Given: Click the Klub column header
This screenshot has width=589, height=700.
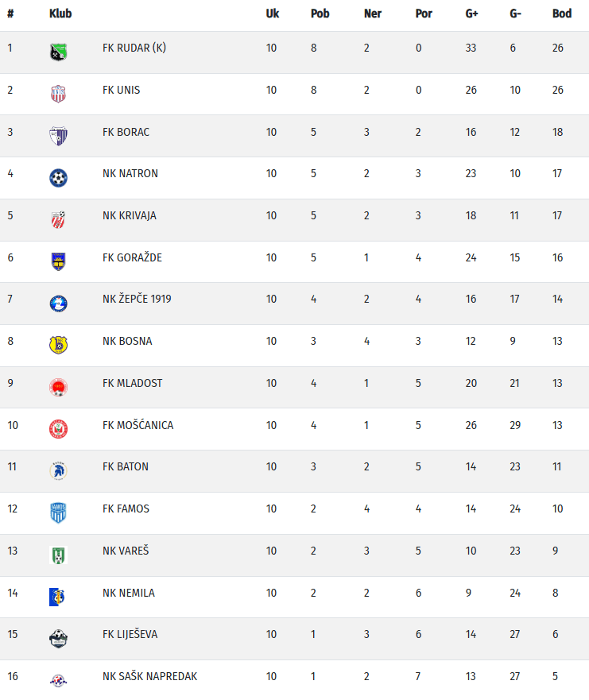Looking at the screenshot, I should pyautogui.click(x=60, y=14).
